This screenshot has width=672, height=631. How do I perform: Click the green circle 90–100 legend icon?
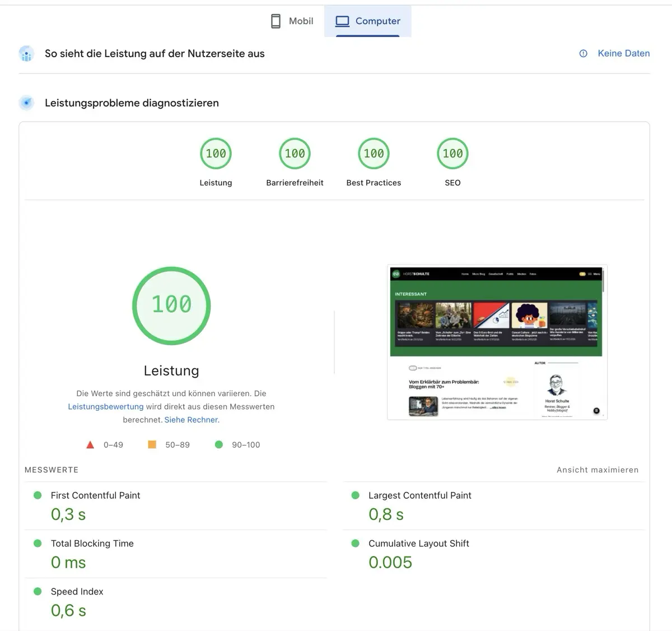(x=219, y=444)
